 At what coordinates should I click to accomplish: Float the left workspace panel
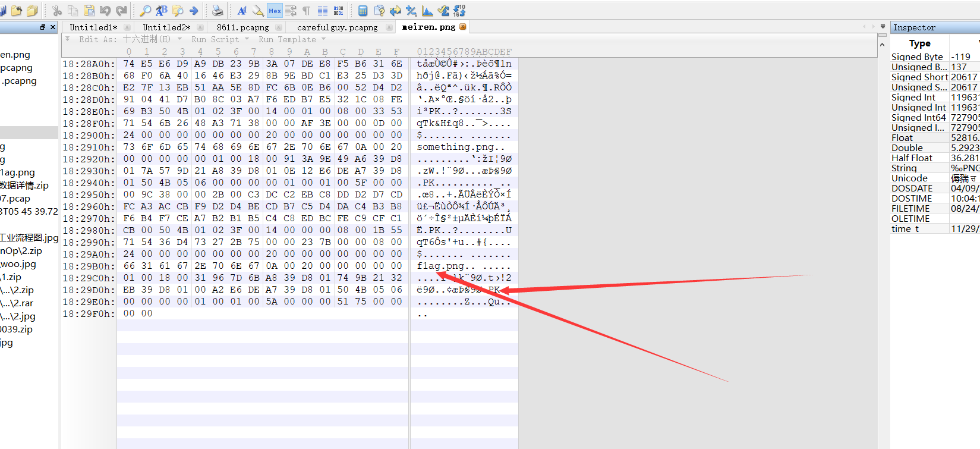pyautogui.click(x=43, y=27)
